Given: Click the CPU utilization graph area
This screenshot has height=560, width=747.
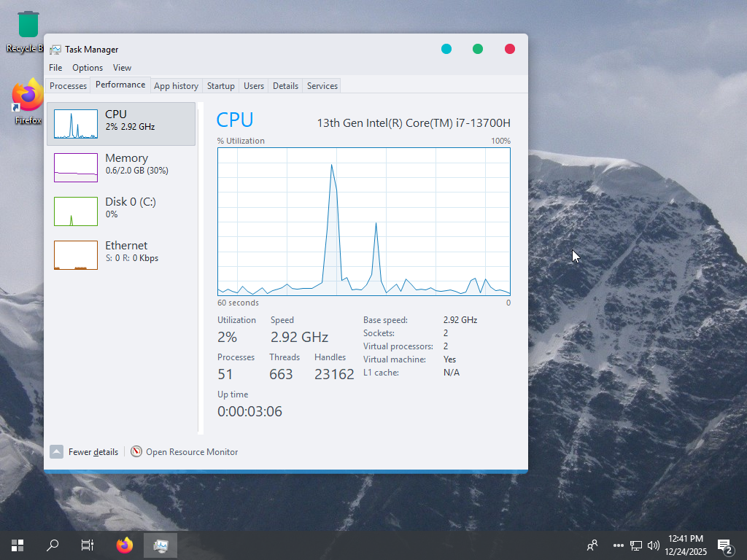Looking at the screenshot, I should pyautogui.click(x=363, y=221).
